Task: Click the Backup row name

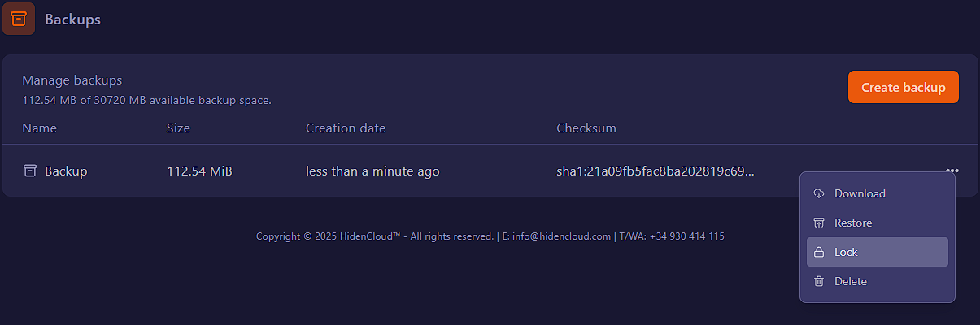Action: [x=66, y=171]
